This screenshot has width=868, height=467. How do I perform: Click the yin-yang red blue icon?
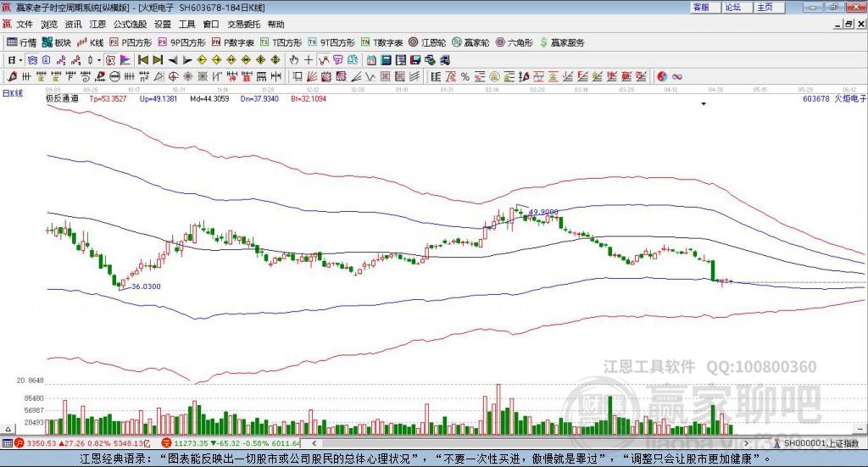click(662, 76)
